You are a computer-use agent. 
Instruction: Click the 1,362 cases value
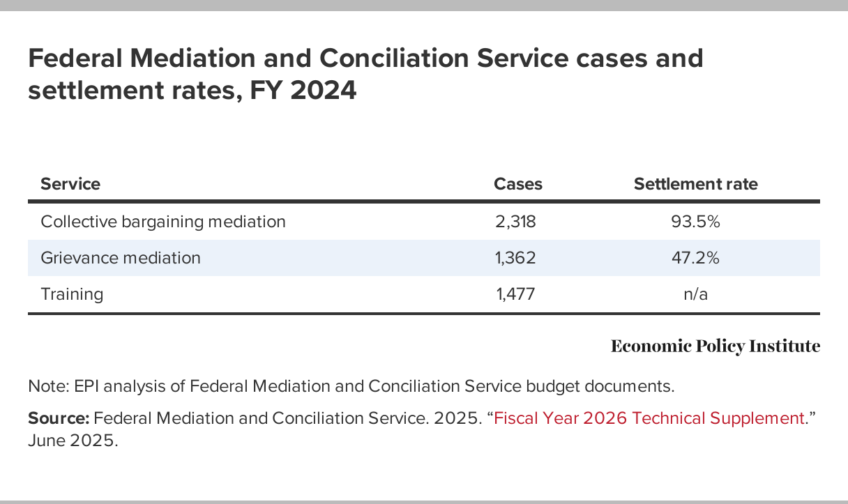coord(517,258)
